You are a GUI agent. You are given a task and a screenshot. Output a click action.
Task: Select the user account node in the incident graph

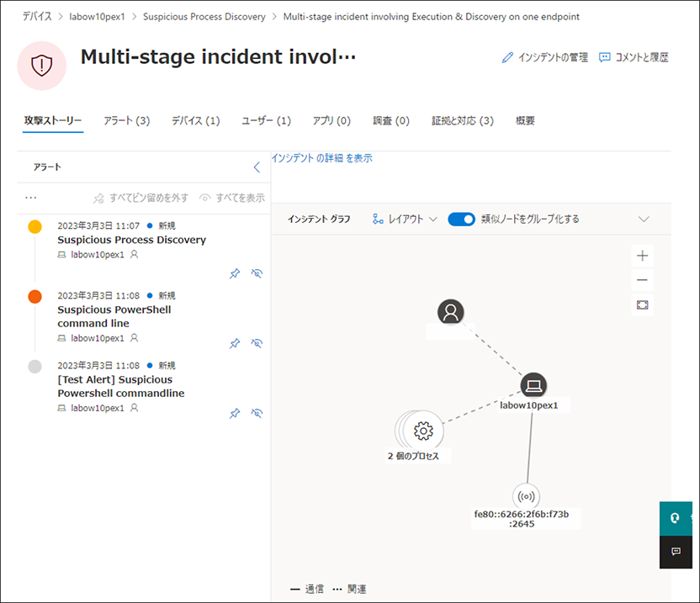pyautogui.click(x=450, y=311)
